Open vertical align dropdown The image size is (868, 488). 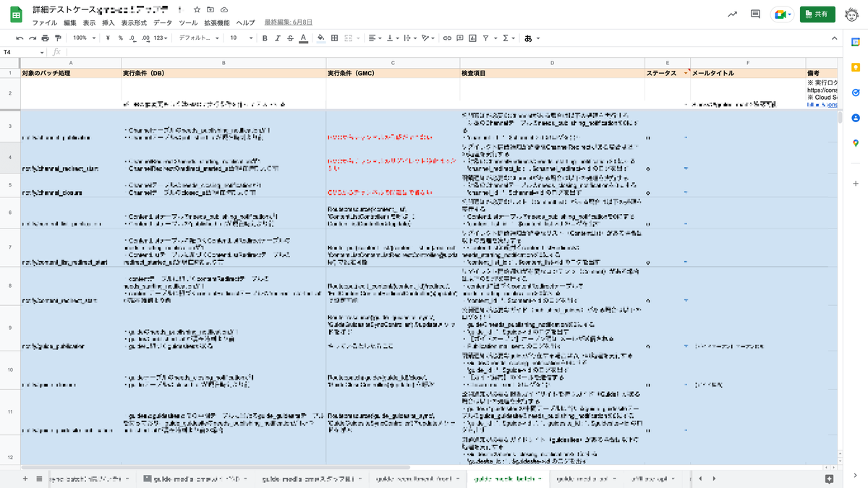coord(393,38)
